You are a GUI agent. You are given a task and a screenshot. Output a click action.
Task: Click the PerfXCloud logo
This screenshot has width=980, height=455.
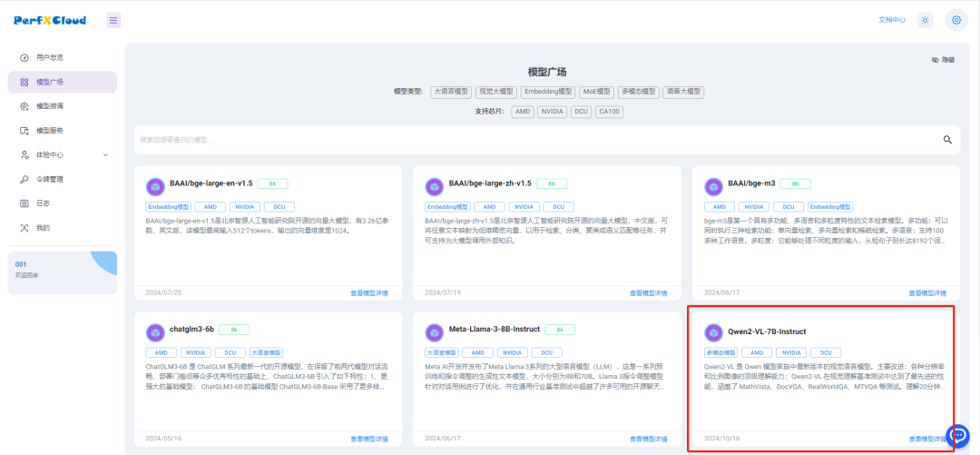[x=50, y=20]
